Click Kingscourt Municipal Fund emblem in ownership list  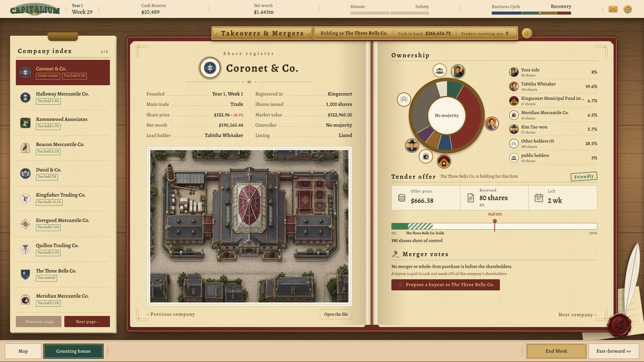point(514,101)
